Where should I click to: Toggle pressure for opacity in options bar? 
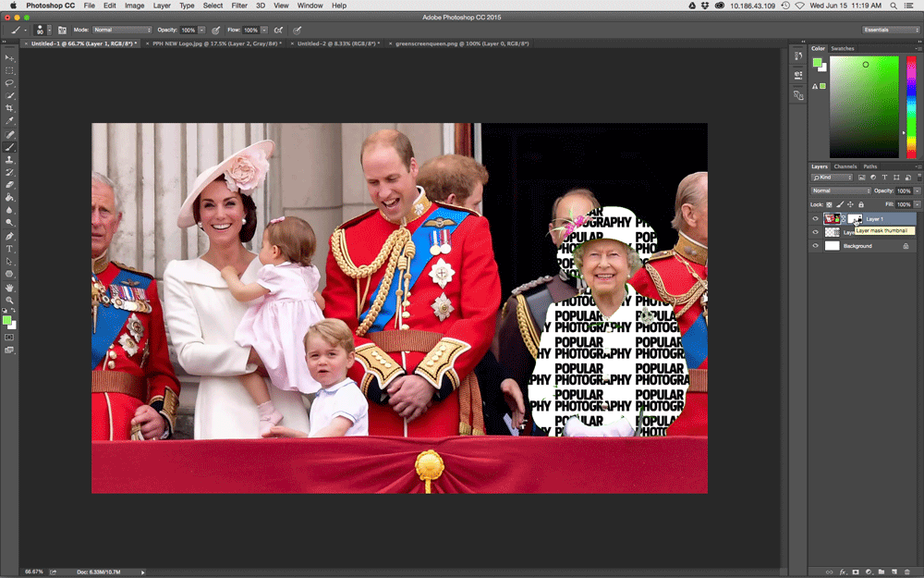[x=216, y=31]
